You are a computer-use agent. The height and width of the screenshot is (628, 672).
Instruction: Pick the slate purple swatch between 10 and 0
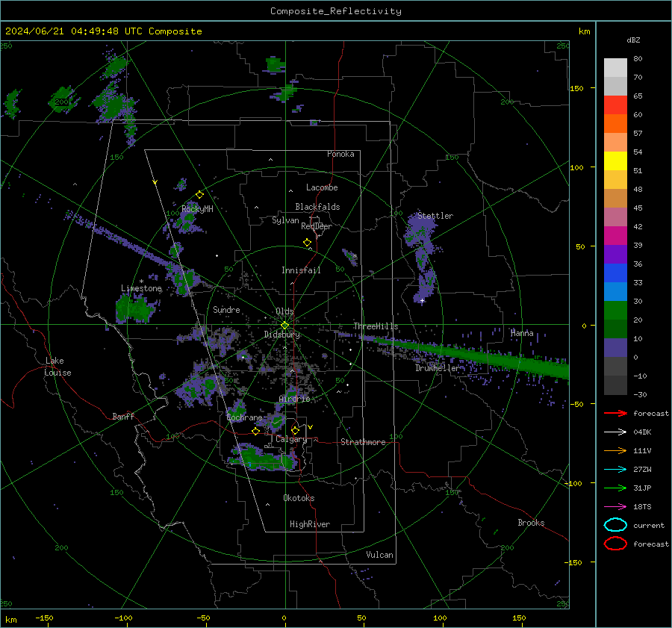coord(615,348)
